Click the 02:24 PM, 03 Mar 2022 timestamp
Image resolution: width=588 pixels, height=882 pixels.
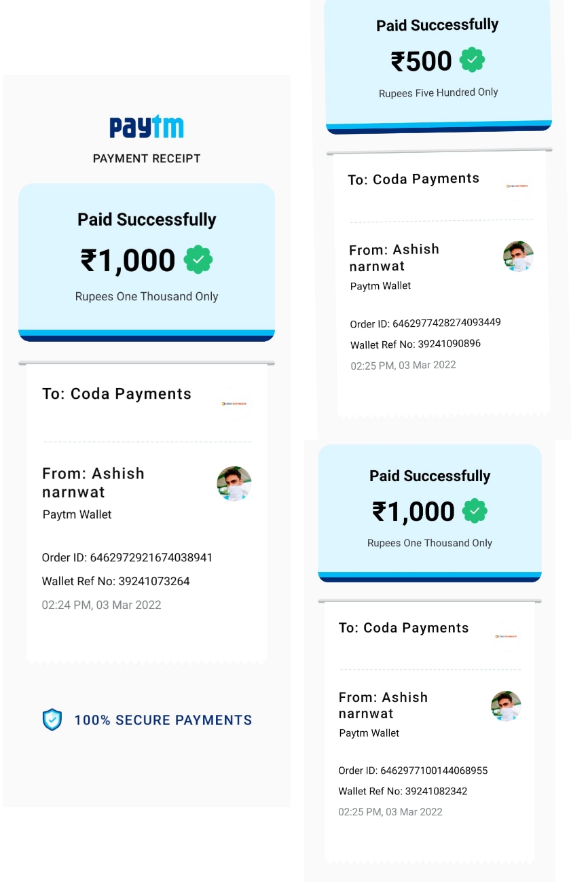[x=101, y=605]
